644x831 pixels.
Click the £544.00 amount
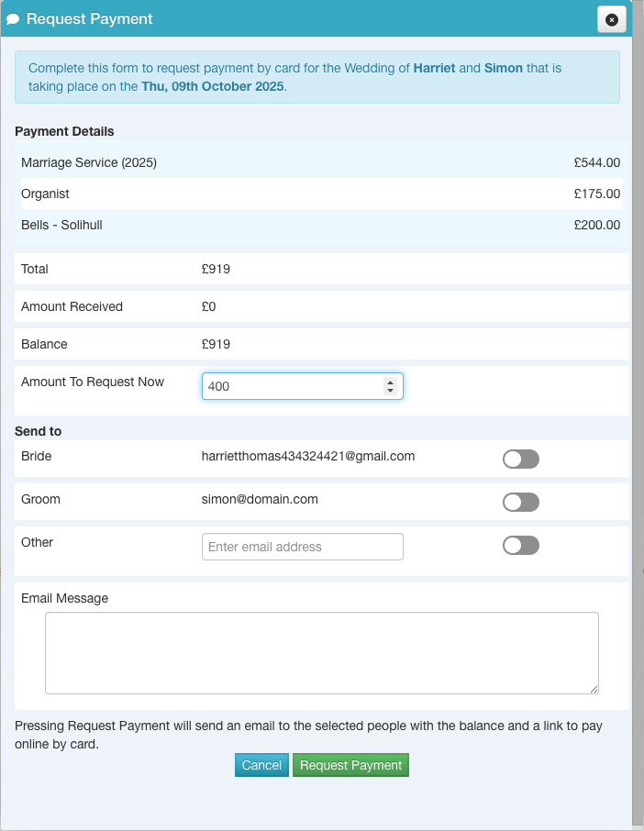coord(597,162)
